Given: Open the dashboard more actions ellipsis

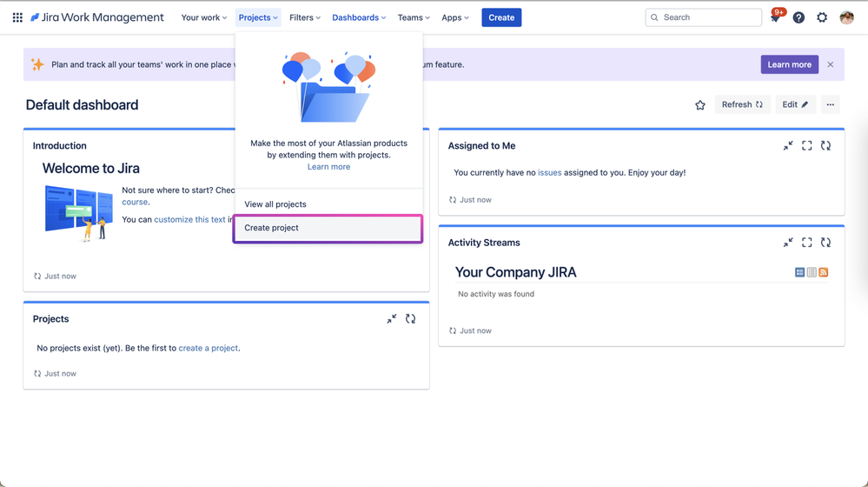Looking at the screenshot, I should pyautogui.click(x=831, y=104).
